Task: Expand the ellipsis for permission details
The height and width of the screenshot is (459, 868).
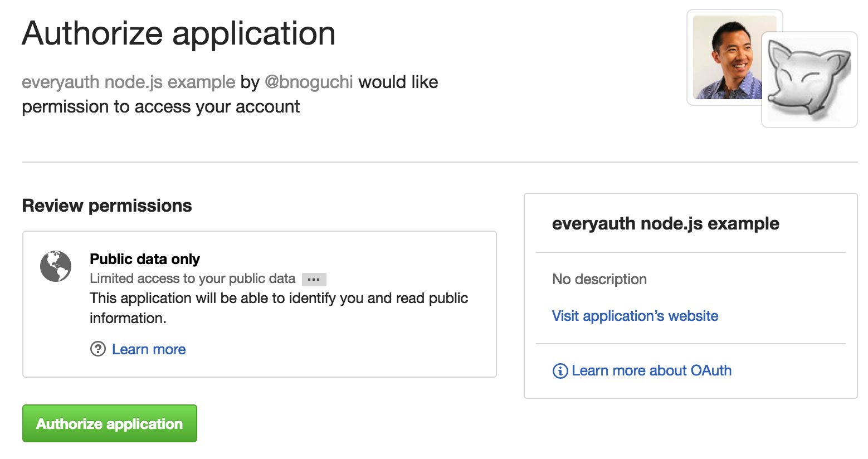Action: coord(314,279)
